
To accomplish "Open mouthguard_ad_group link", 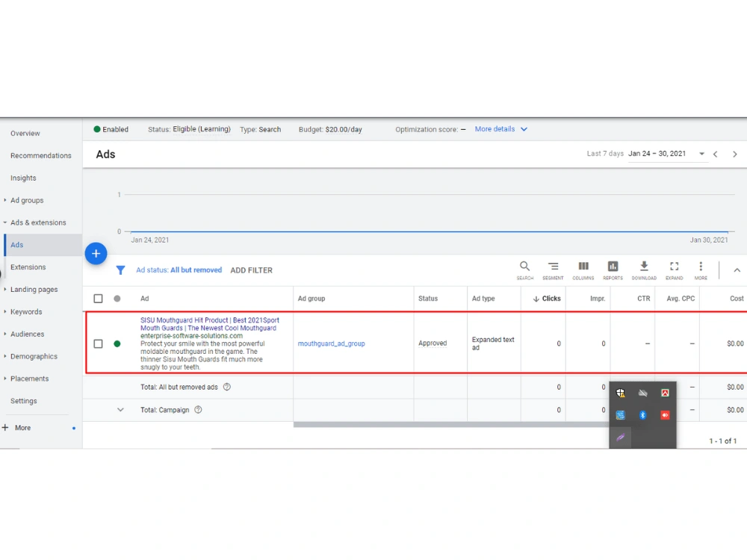I will click(332, 343).
